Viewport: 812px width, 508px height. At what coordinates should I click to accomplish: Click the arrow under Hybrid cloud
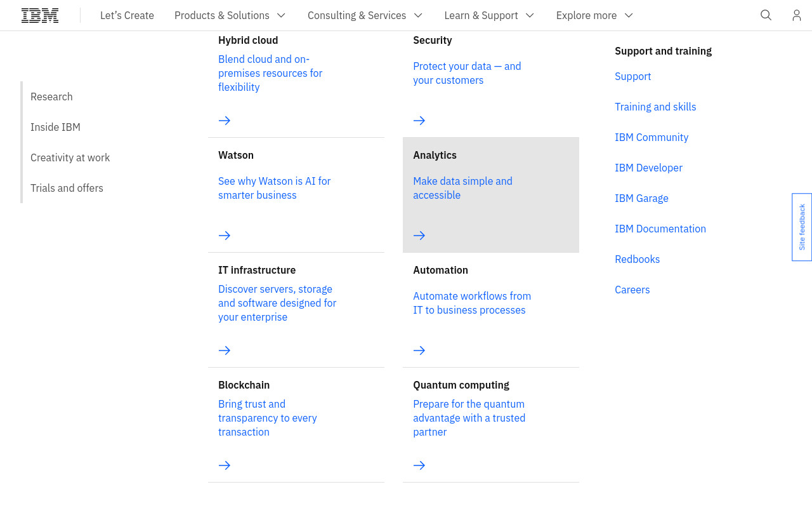[x=225, y=121]
